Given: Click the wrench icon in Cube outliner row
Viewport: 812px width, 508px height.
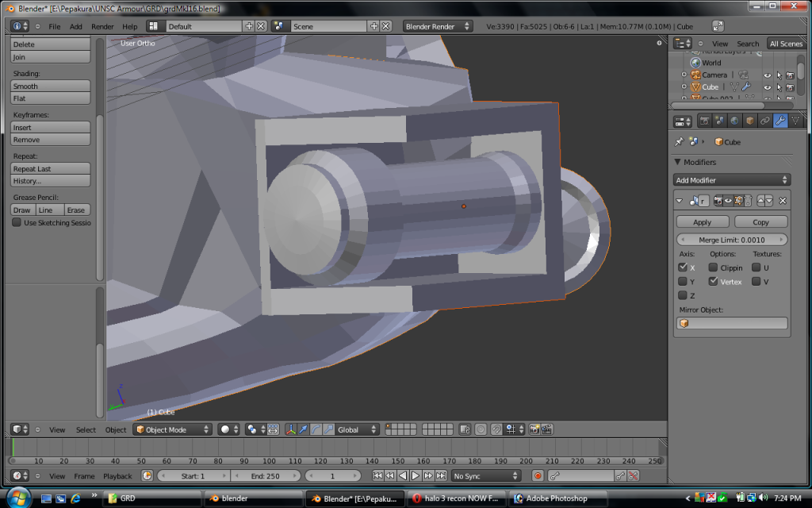Looking at the screenshot, I should (x=746, y=87).
